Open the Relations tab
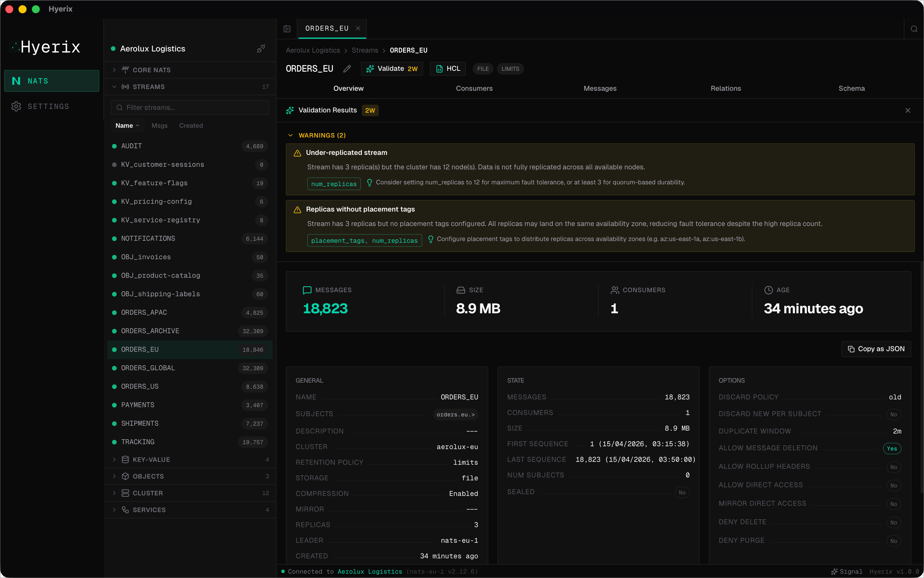This screenshot has height=578, width=924. (x=725, y=88)
